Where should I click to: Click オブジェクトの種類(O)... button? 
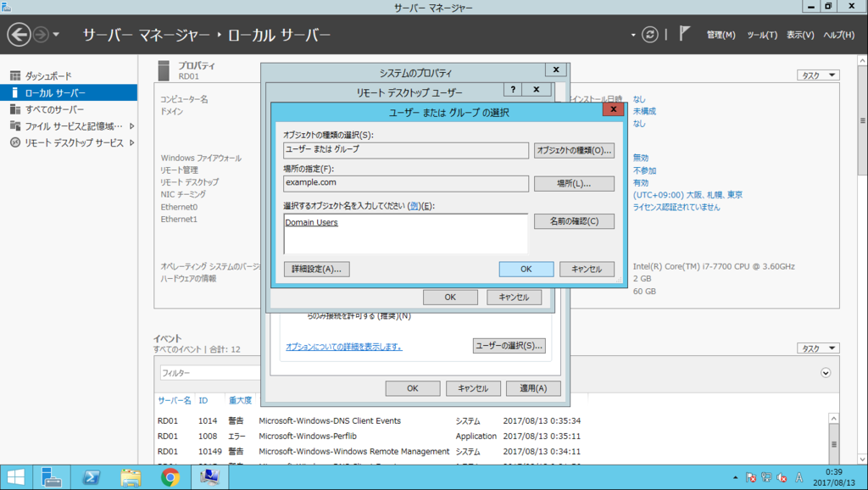click(574, 151)
